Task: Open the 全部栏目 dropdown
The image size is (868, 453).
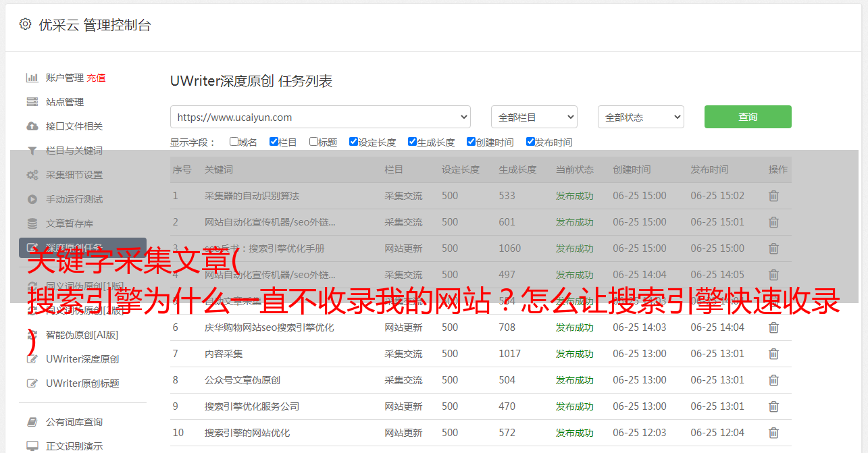Action: (x=534, y=117)
